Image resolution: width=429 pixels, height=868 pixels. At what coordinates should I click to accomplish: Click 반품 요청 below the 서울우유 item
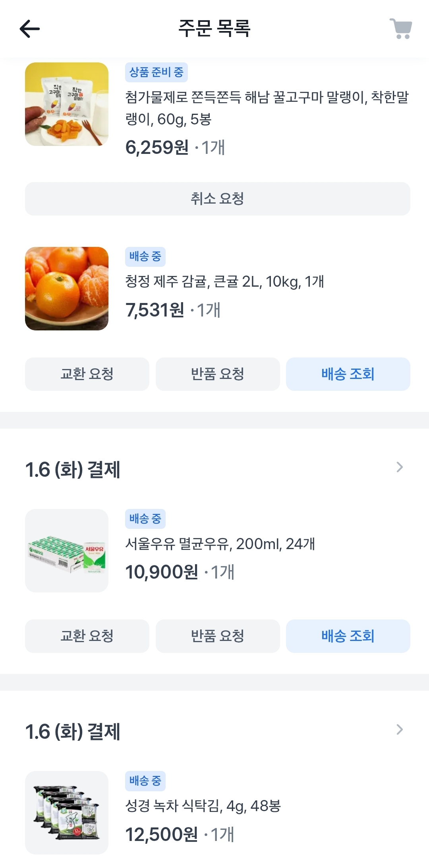[x=218, y=636]
